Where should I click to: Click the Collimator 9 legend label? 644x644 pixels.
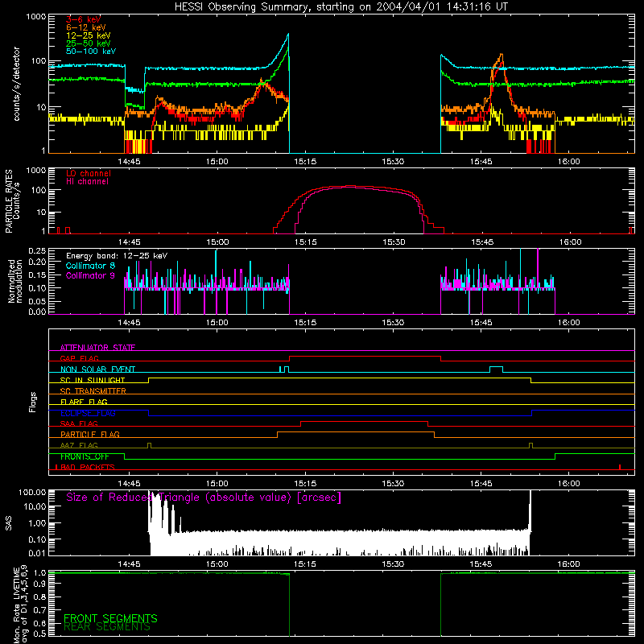pos(90,275)
